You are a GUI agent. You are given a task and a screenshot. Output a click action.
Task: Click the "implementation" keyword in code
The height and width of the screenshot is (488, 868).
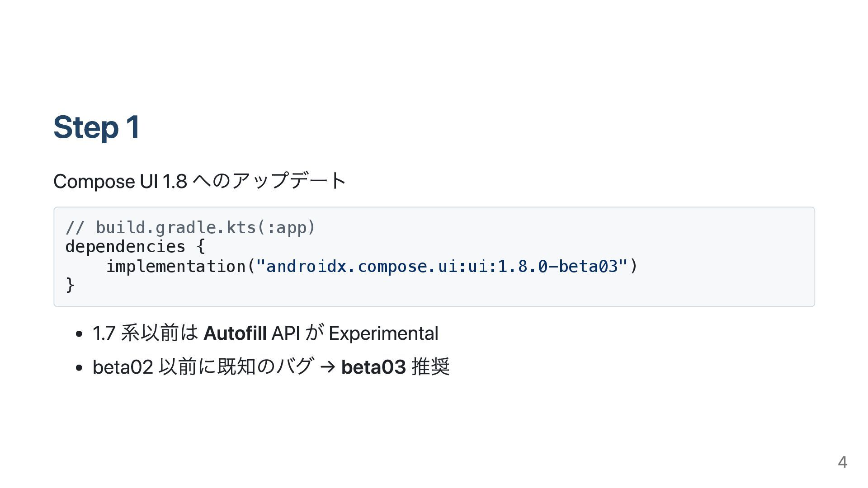[176, 266]
